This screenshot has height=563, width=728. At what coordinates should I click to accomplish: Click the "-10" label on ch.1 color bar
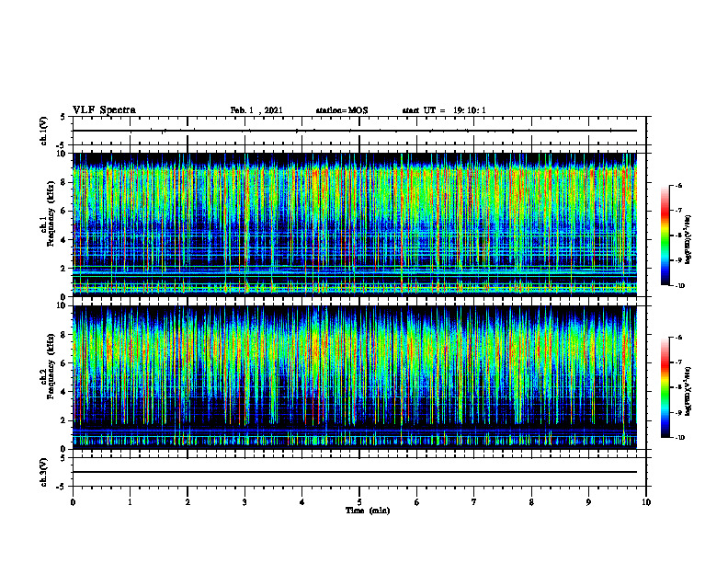point(679,286)
